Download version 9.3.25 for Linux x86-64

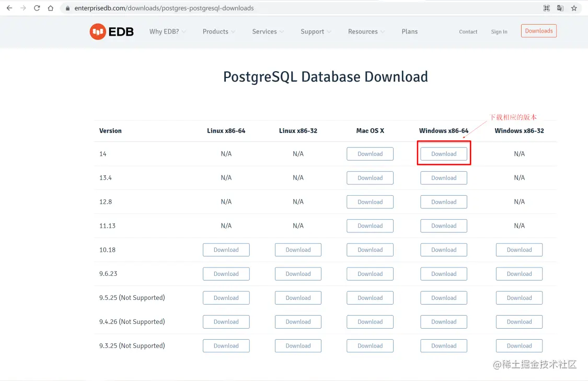click(x=226, y=346)
